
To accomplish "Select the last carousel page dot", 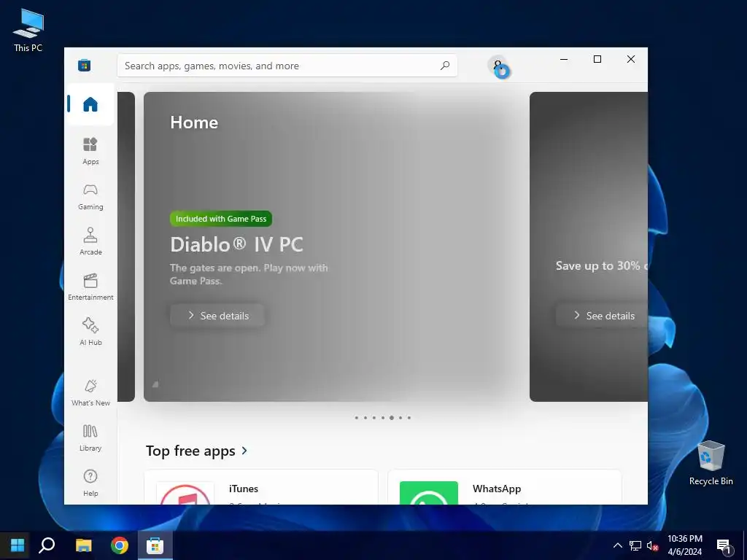I will pyautogui.click(x=409, y=418).
